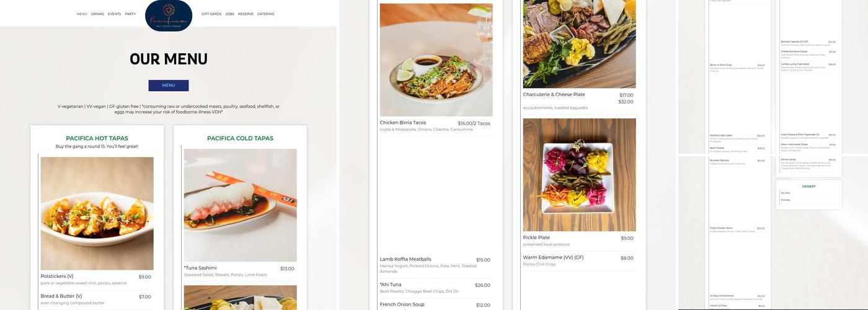Viewport: 868px width, 310px height.
Task: Open the PARTY navigation link
Action: pos(130,14)
